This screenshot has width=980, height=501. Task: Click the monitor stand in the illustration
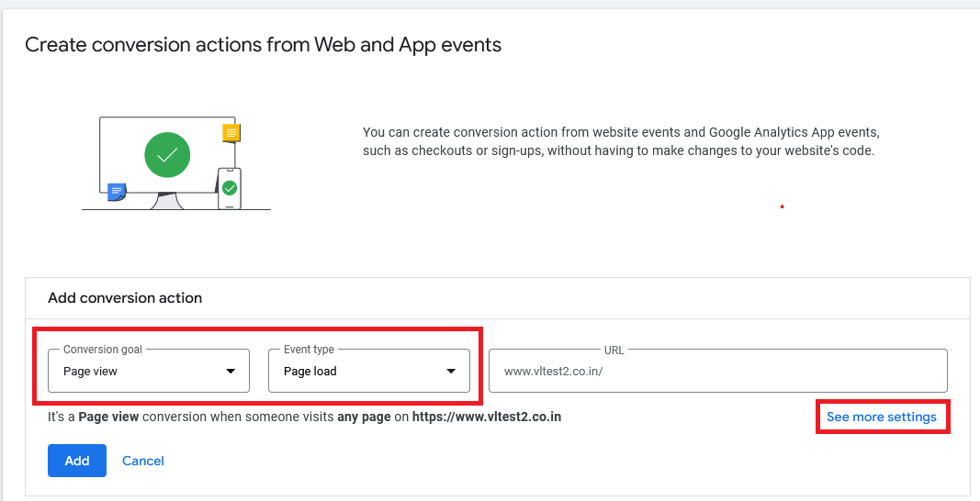(x=166, y=201)
